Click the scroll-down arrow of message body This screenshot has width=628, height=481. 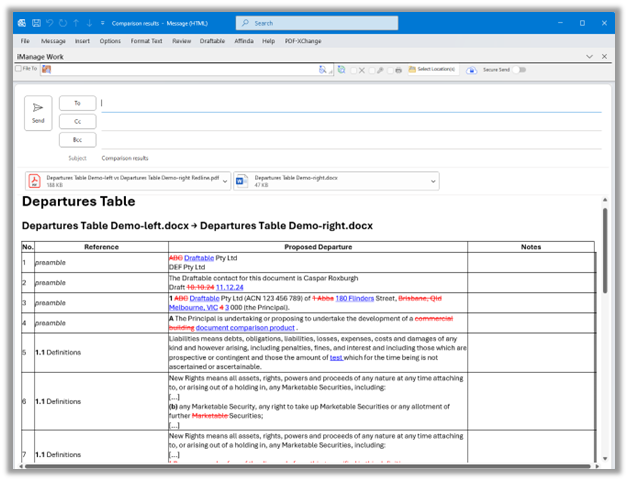point(605,458)
